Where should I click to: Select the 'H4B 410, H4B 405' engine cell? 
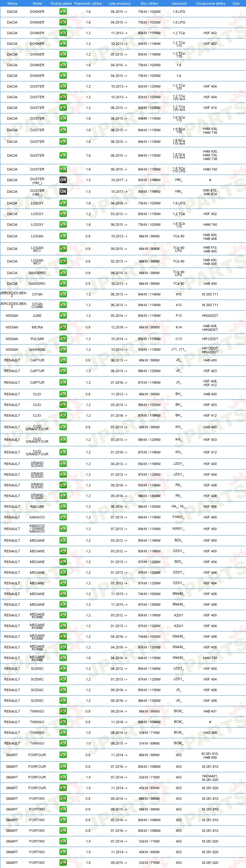[210, 249]
